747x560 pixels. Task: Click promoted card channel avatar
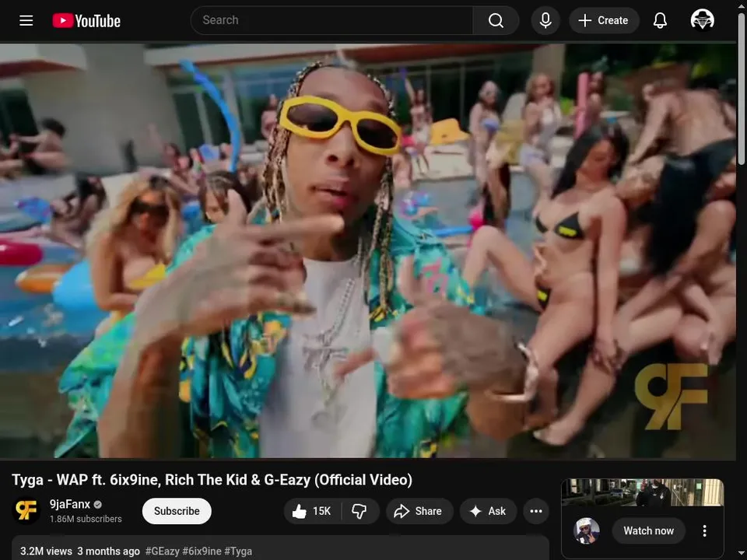(x=587, y=530)
